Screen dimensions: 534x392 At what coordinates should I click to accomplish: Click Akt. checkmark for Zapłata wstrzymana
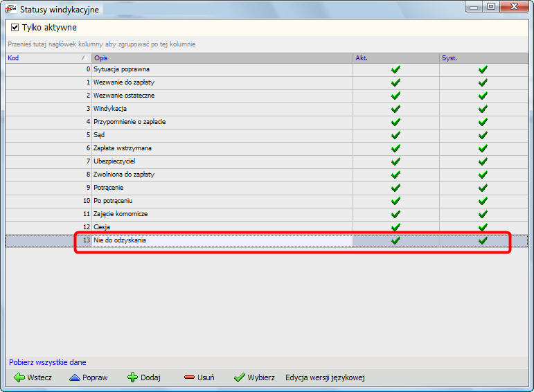coord(395,148)
